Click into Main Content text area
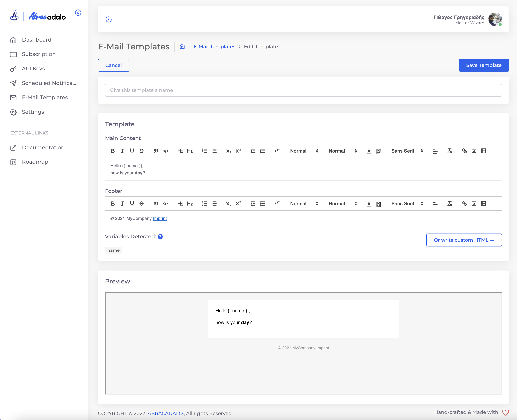 pyautogui.click(x=303, y=169)
